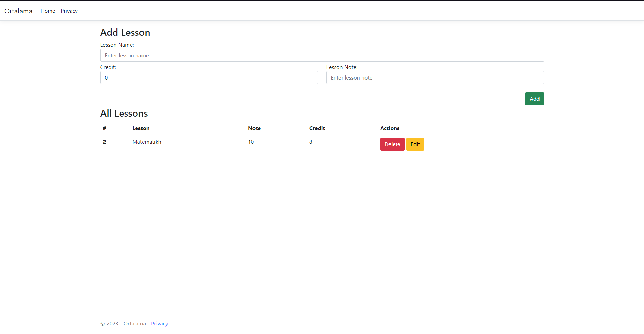
Task: Click the Note column header
Action: pyautogui.click(x=254, y=128)
